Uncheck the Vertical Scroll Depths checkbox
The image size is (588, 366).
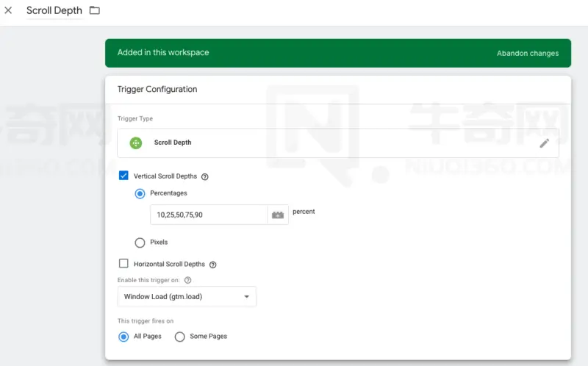click(123, 176)
